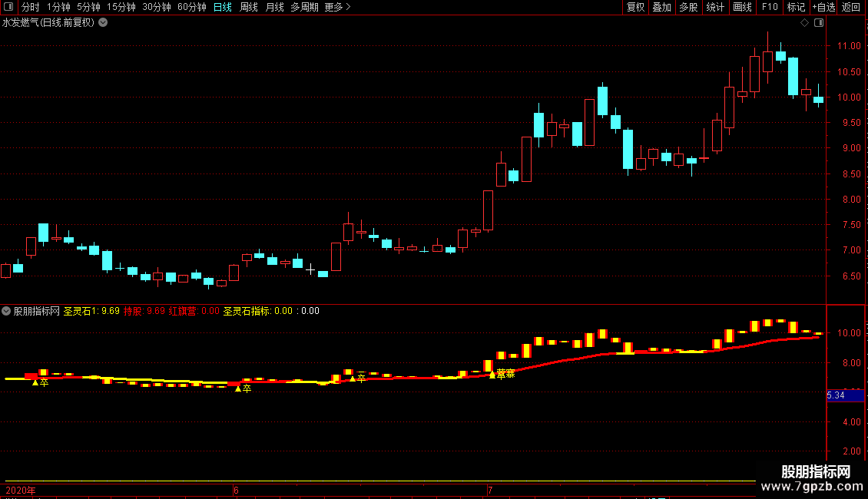This screenshot has width=868, height=499.
Task: Switch to 月线 monthly chart
Action: coord(274,7)
